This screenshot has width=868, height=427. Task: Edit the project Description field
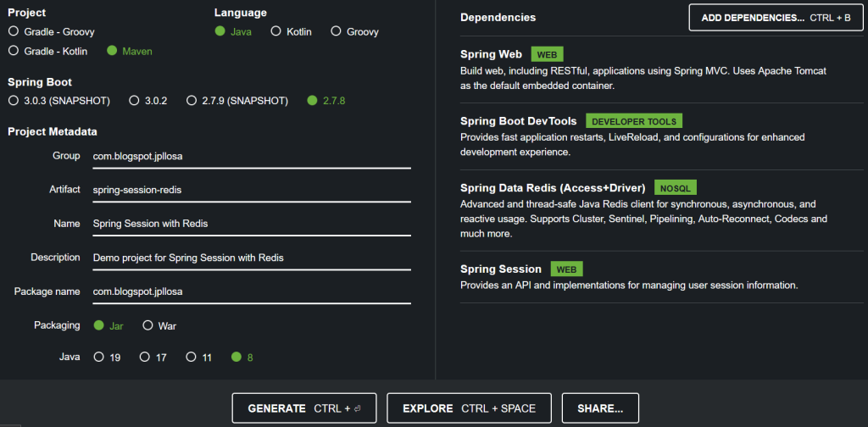(x=251, y=258)
